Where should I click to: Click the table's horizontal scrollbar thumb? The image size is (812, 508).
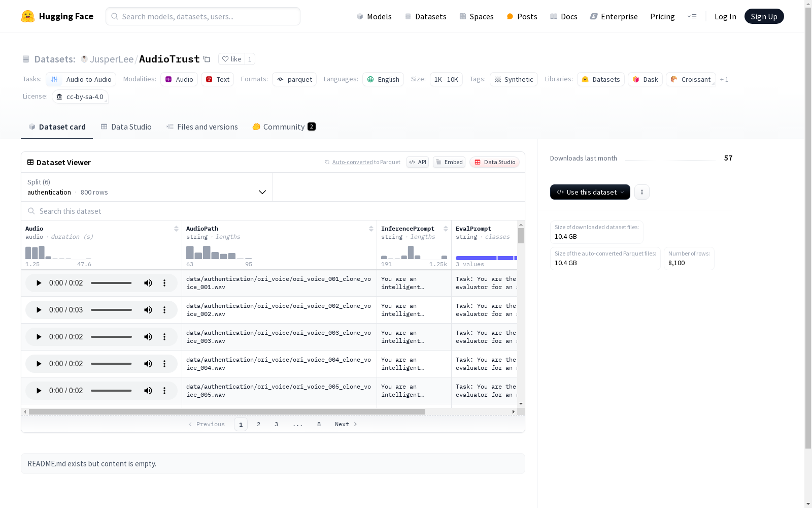(227, 411)
